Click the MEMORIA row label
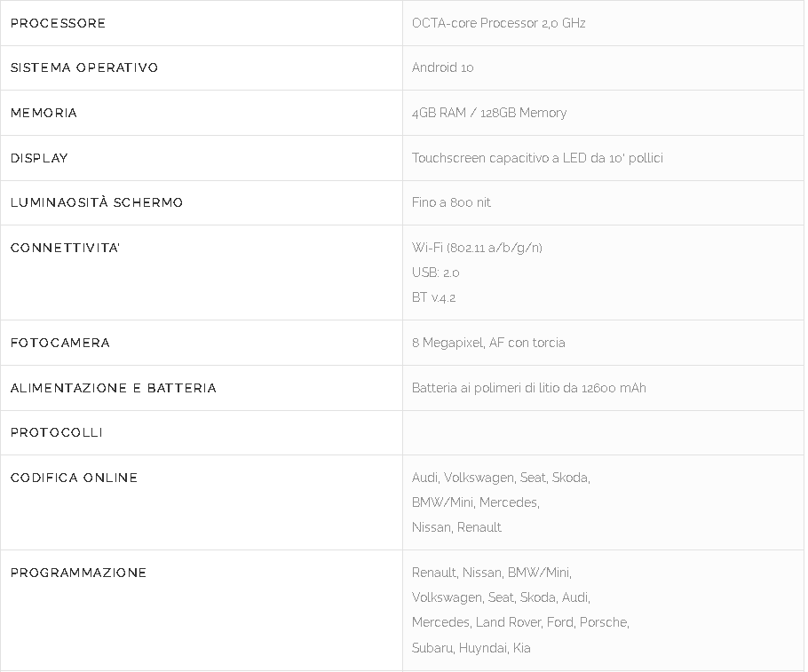 pyautogui.click(x=44, y=113)
